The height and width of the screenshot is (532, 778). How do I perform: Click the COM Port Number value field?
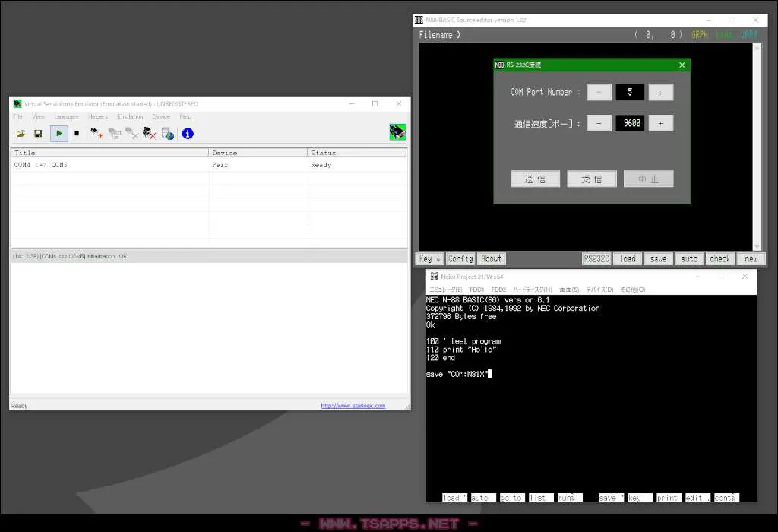(x=630, y=92)
